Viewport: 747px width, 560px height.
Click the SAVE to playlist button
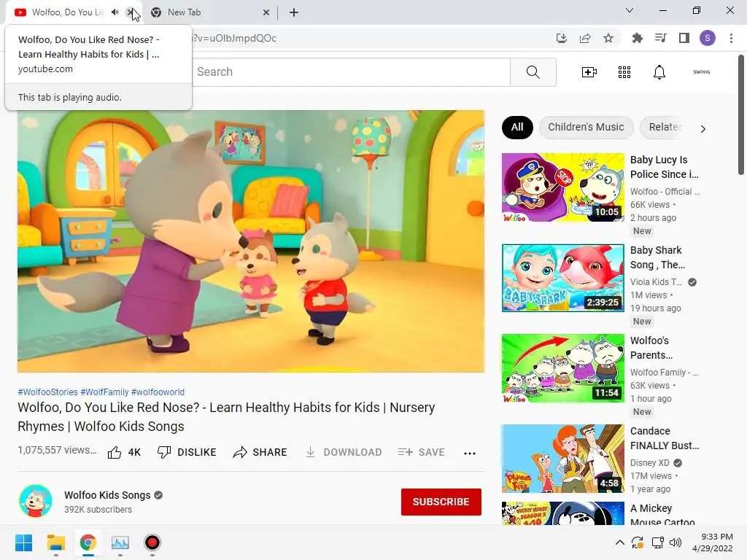tap(421, 452)
